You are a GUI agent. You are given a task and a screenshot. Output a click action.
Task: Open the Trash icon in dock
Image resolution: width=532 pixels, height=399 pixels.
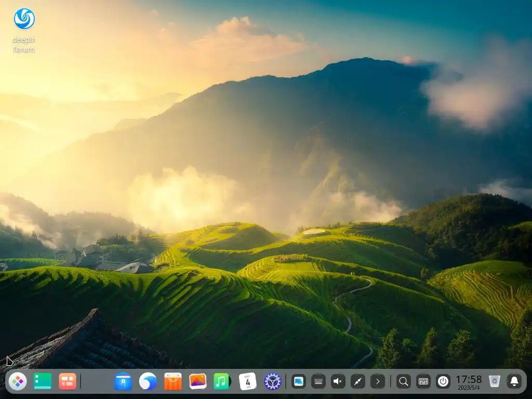click(x=495, y=381)
